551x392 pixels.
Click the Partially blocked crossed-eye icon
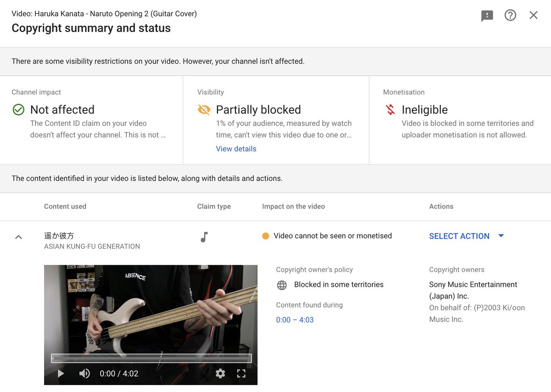pyautogui.click(x=204, y=110)
